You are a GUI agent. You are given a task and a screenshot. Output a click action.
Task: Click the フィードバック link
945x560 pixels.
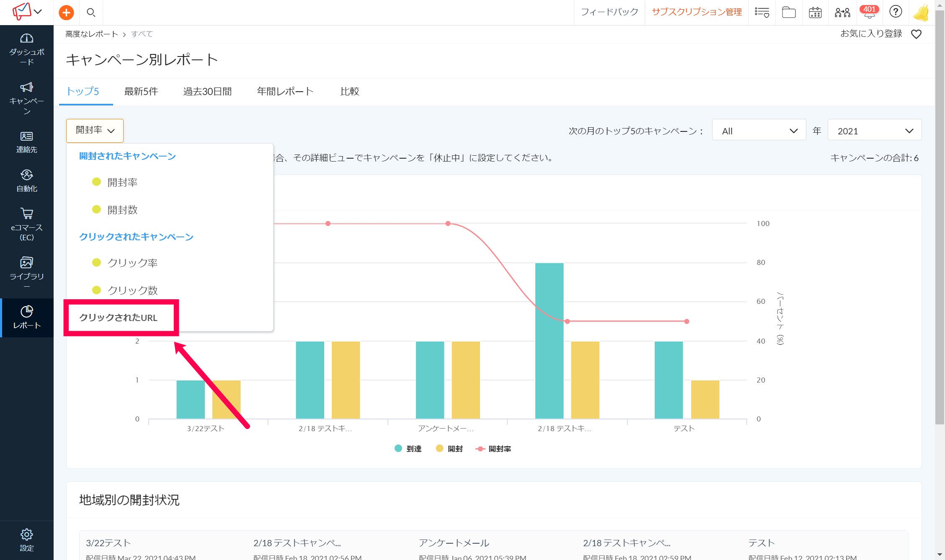click(x=609, y=12)
